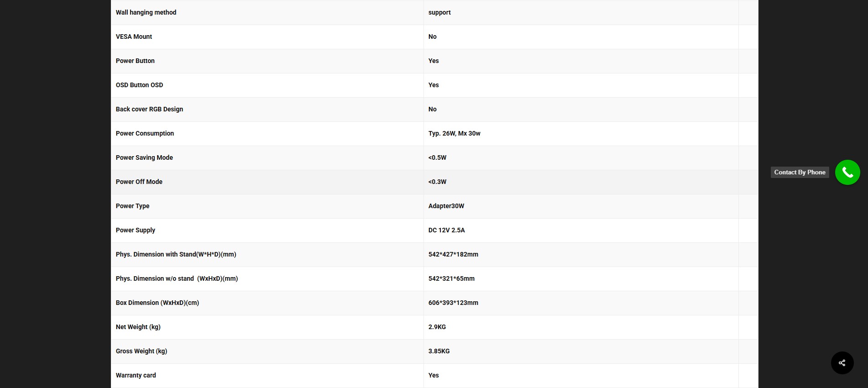
Task: Click the green phone call icon
Action: 847,173
